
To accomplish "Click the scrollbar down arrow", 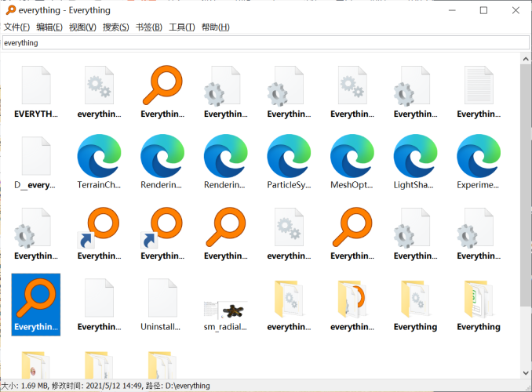I will coord(526,372).
